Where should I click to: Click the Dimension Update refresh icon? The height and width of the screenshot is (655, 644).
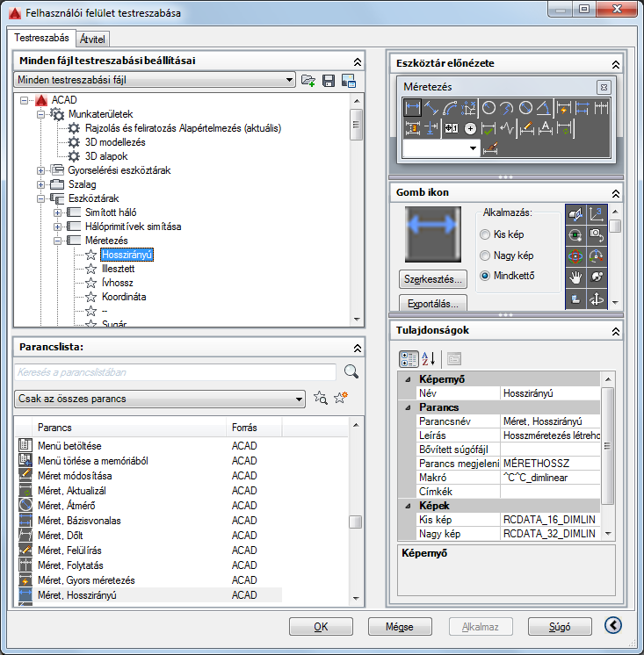[x=564, y=128]
